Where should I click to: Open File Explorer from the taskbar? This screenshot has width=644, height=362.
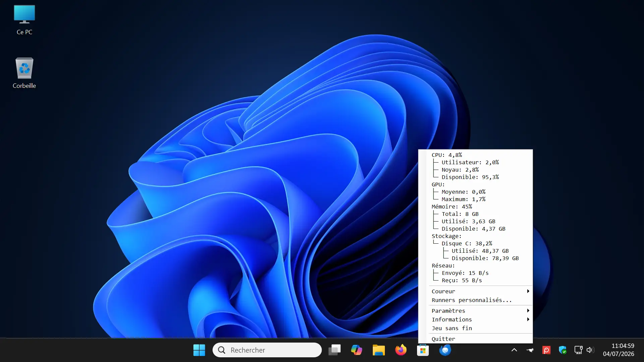pos(378,350)
